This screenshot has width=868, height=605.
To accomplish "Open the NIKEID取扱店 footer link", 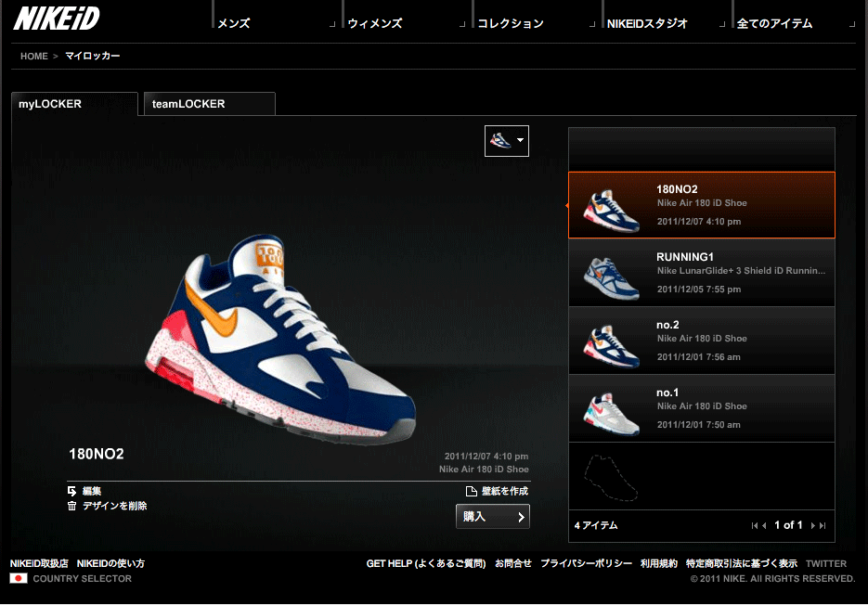I will pos(39,563).
